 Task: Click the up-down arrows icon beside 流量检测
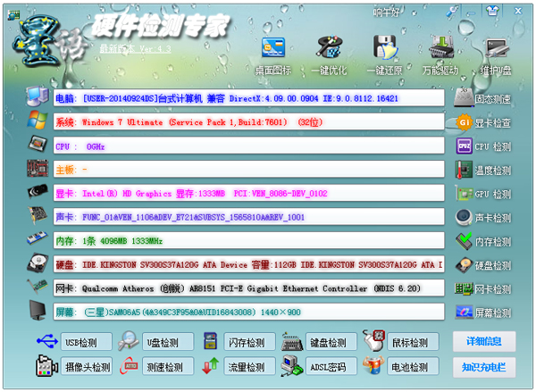[210, 366]
